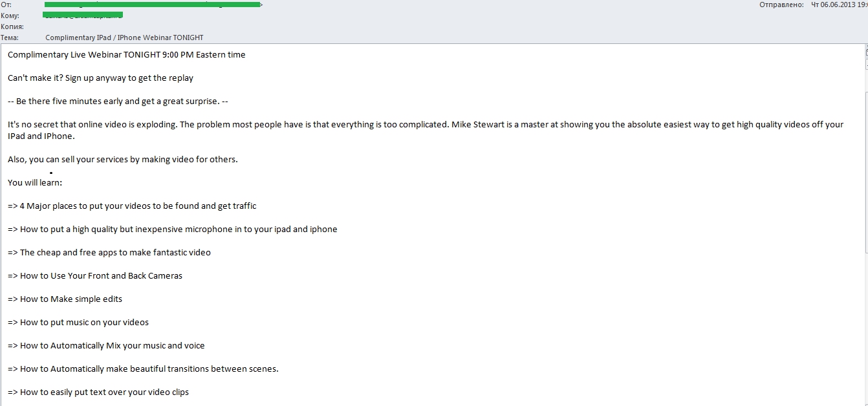Click 'How to Make simple edits' line

65,299
